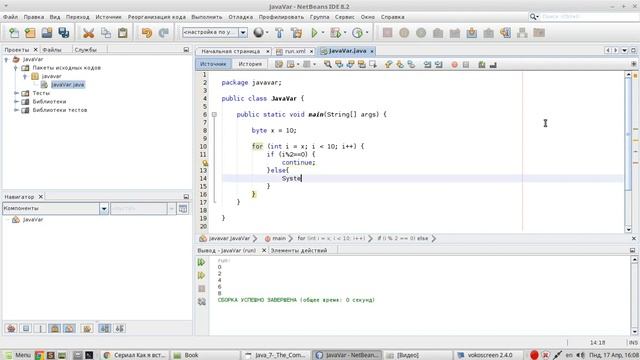Open the Profile Project dropdown arrow

click(x=367, y=33)
